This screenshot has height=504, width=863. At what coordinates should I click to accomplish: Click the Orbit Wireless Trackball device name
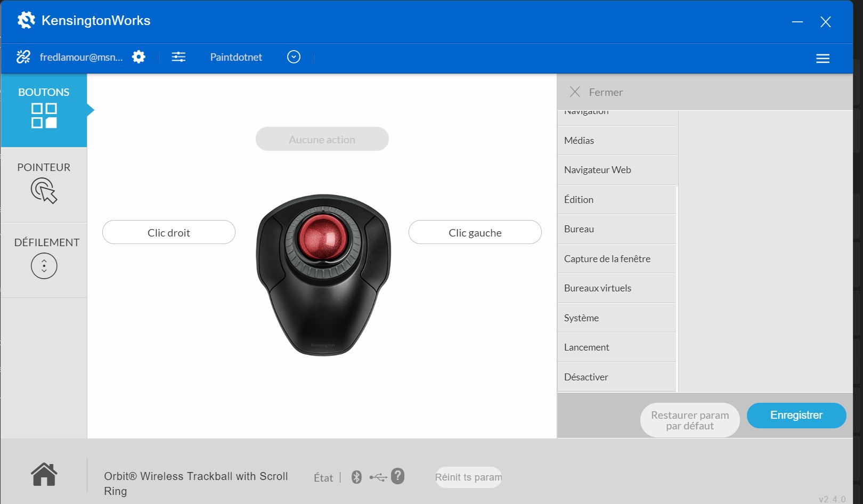pyautogui.click(x=196, y=484)
